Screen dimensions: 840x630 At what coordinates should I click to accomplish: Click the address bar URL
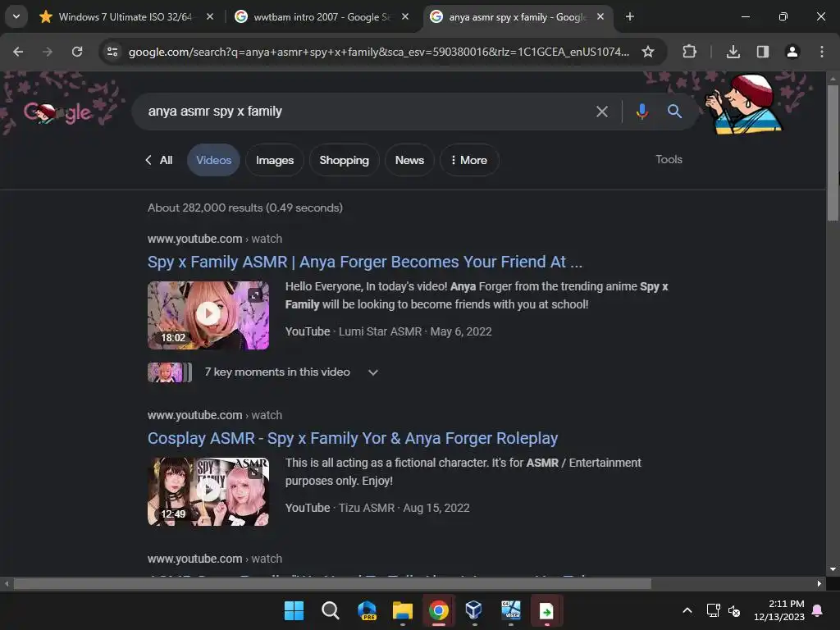pyautogui.click(x=379, y=52)
